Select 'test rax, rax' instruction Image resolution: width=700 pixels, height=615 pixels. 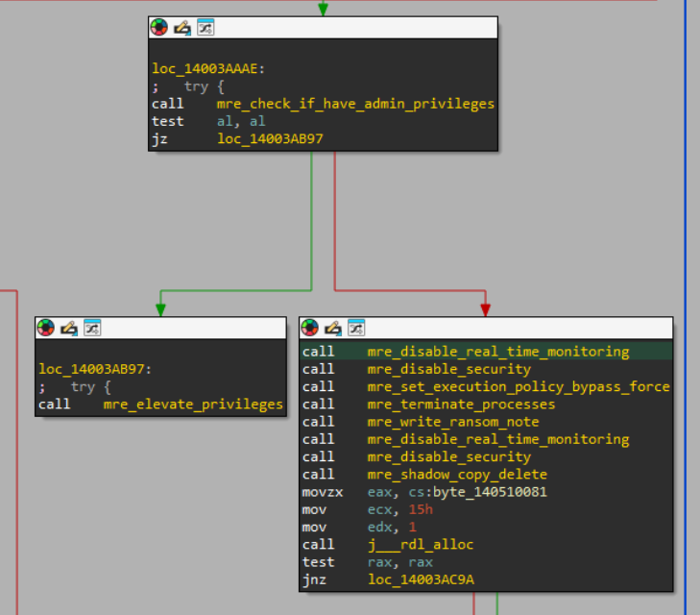click(368, 562)
